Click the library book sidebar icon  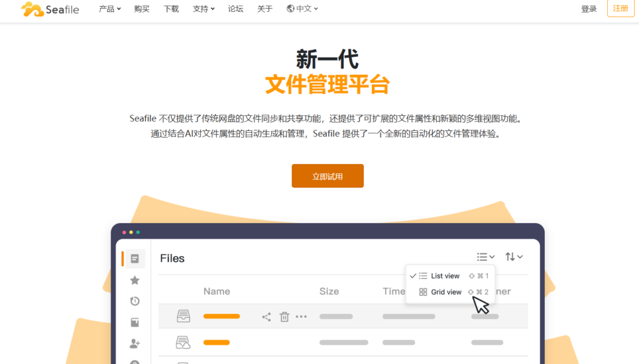coord(135,322)
